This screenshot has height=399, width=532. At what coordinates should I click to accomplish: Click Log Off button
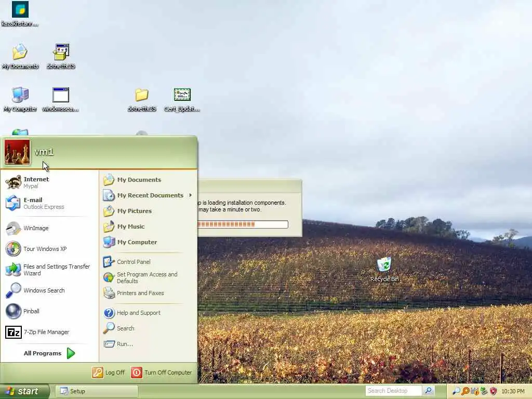point(109,372)
